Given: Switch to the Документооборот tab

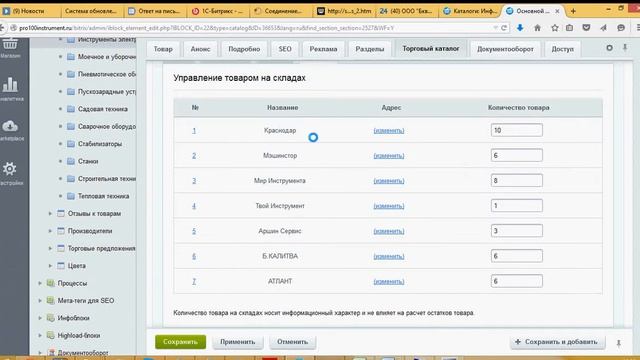Looking at the screenshot, I should click(505, 49).
